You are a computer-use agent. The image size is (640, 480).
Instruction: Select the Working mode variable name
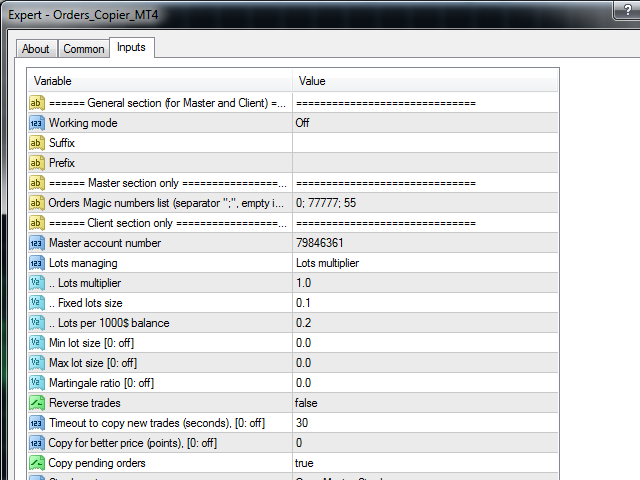pos(83,123)
